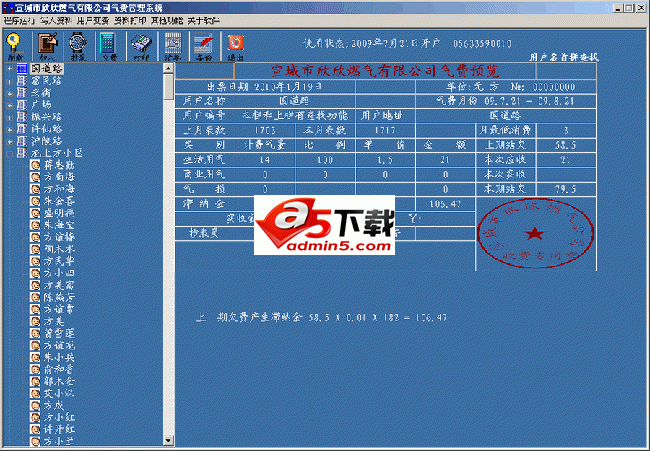
Task: Expand the sixth street node in tree
Action: 10,129
